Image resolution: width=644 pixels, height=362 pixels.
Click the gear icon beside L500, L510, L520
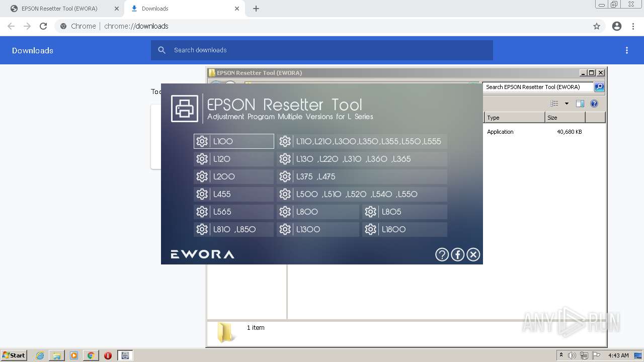coord(285,194)
